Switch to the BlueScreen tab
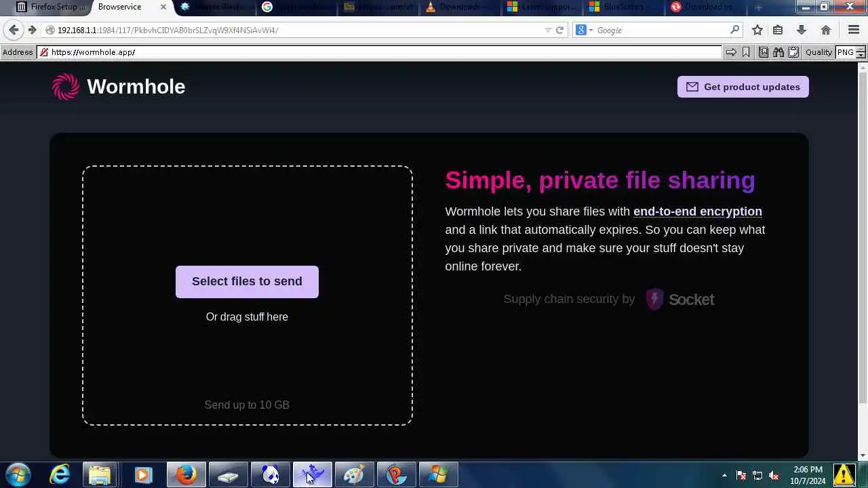The image size is (868, 488). [622, 7]
